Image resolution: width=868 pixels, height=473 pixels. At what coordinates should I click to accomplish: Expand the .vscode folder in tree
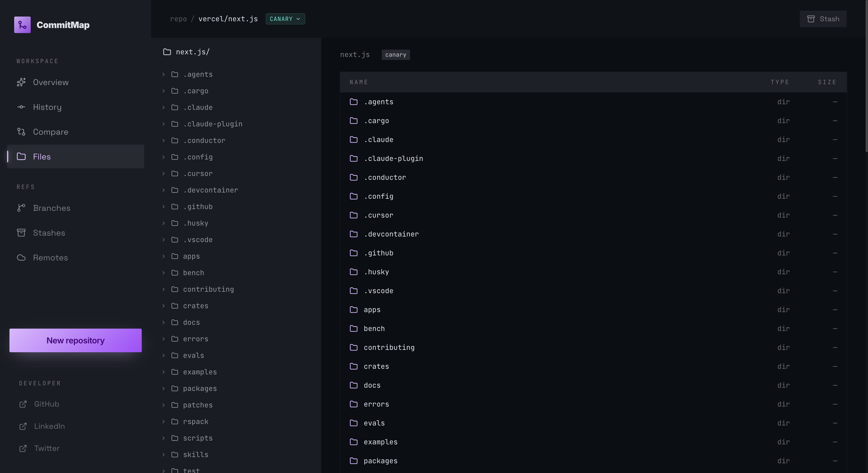click(164, 239)
